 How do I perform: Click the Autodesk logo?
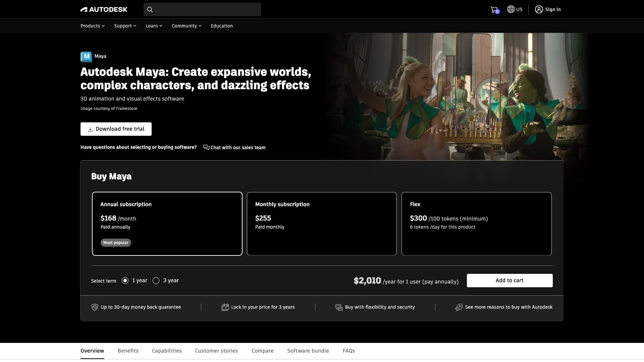[x=104, y=9]
